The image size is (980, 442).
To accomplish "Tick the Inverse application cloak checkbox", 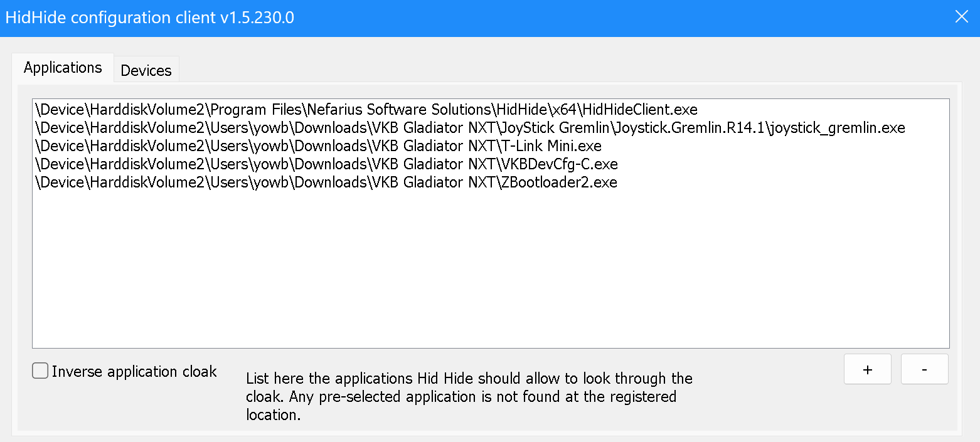I will (40, 371).
